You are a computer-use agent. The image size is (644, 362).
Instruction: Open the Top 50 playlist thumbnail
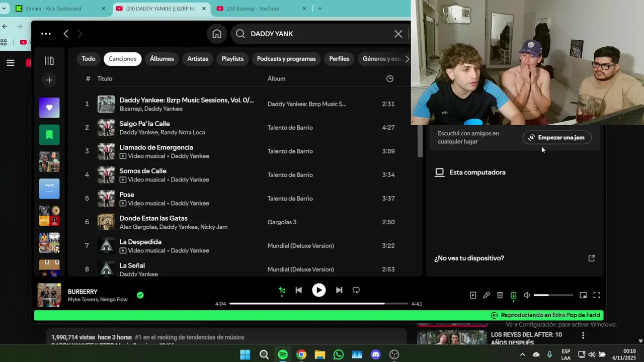point(49,189)
